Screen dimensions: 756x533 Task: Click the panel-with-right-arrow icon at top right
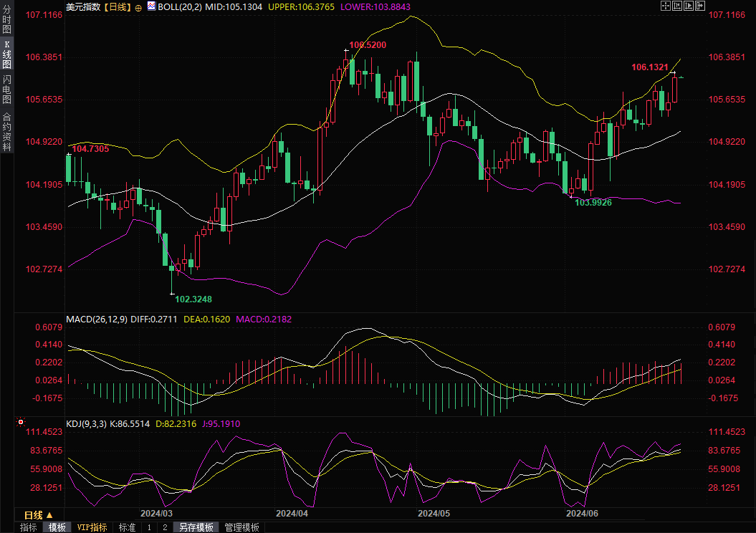pyautogui.click(x=700, y=6)
